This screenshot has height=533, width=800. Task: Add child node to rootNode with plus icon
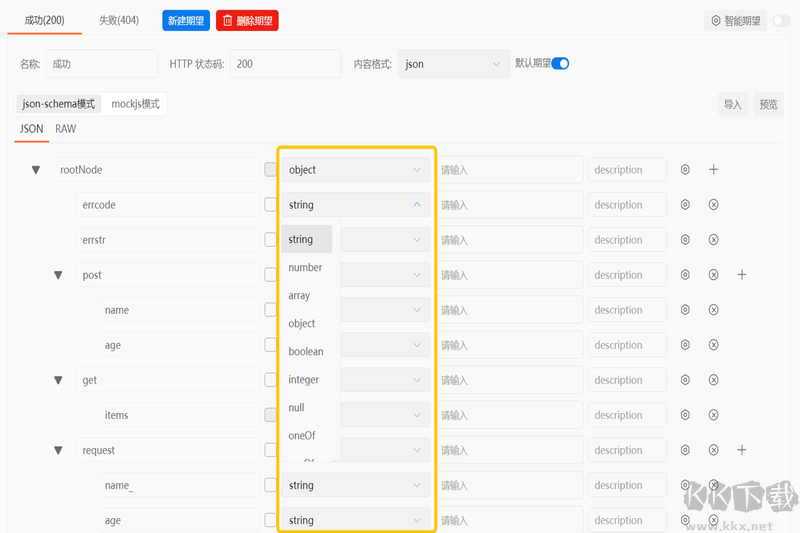click(713, 169)
